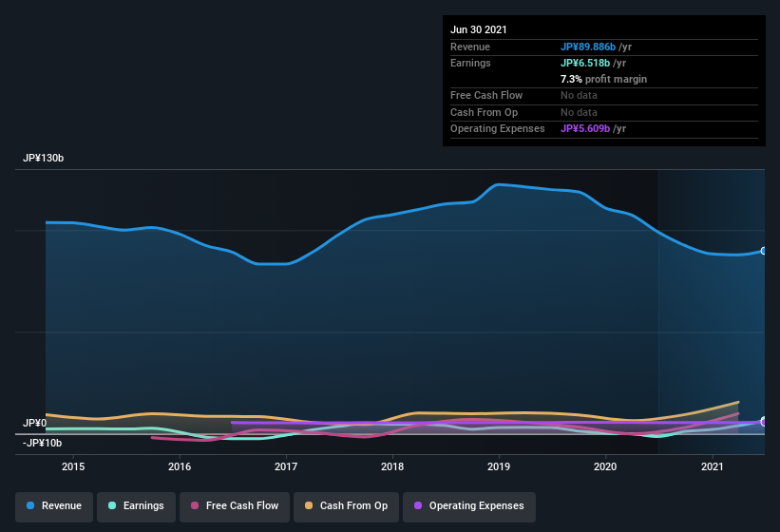Click the 2015 x-axis label
This screenshot has width=780, height=532.
(x=73, y=466)
